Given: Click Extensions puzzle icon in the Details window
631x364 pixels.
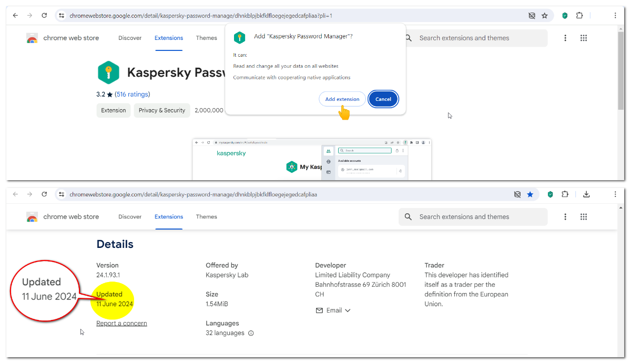Looking at the screenshot, I should (565, 194).
